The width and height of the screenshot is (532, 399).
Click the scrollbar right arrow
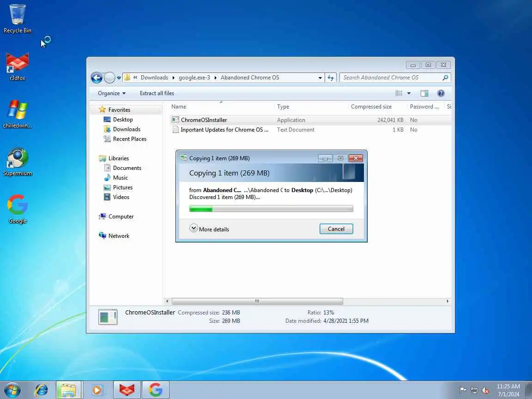[x=447, y=301]
